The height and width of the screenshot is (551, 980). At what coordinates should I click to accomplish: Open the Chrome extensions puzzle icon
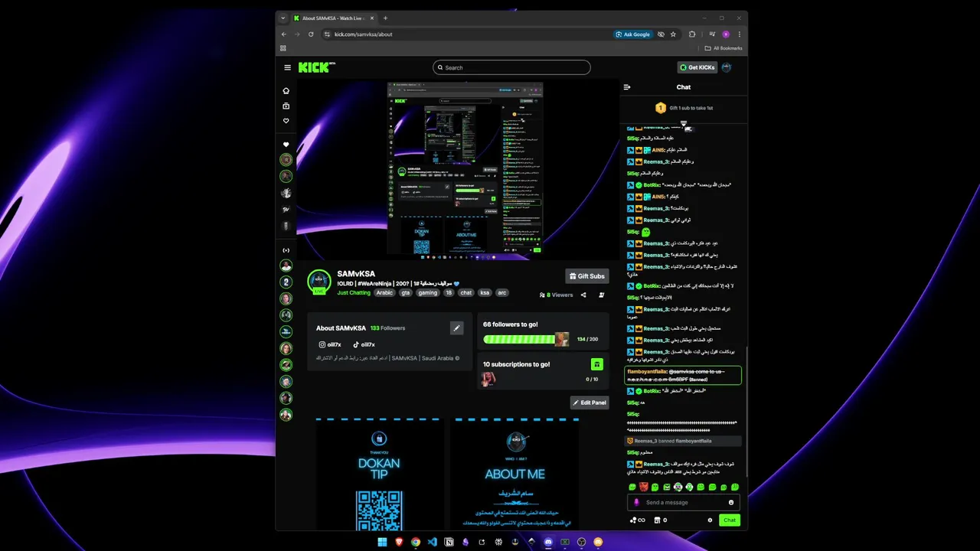coord(692,34)
